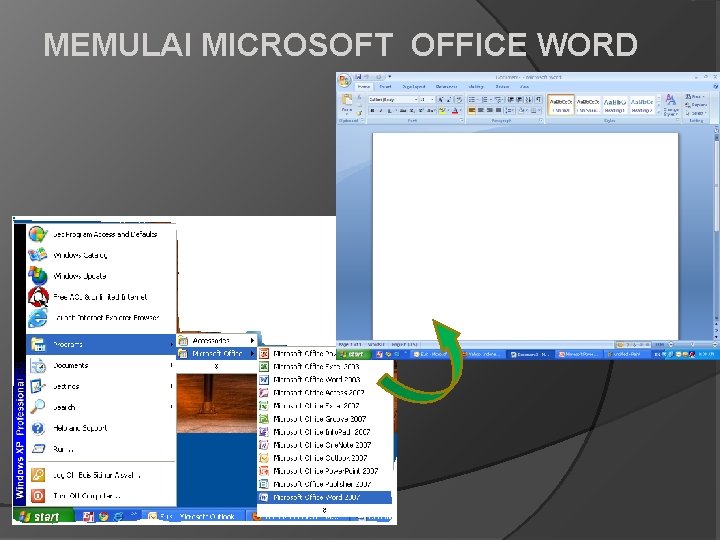Choose Microsoft Office Publisher 2007 menu entry

tap(325, 484)
